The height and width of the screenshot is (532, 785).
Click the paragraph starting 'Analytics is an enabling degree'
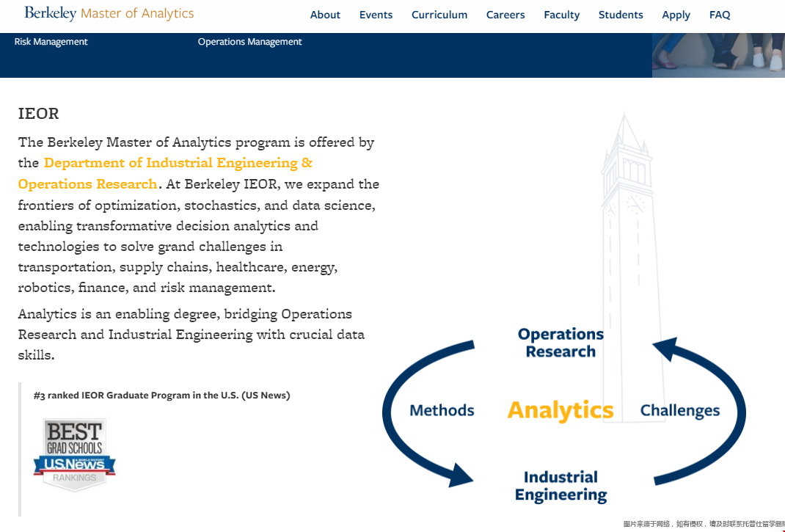coord(191,334)
